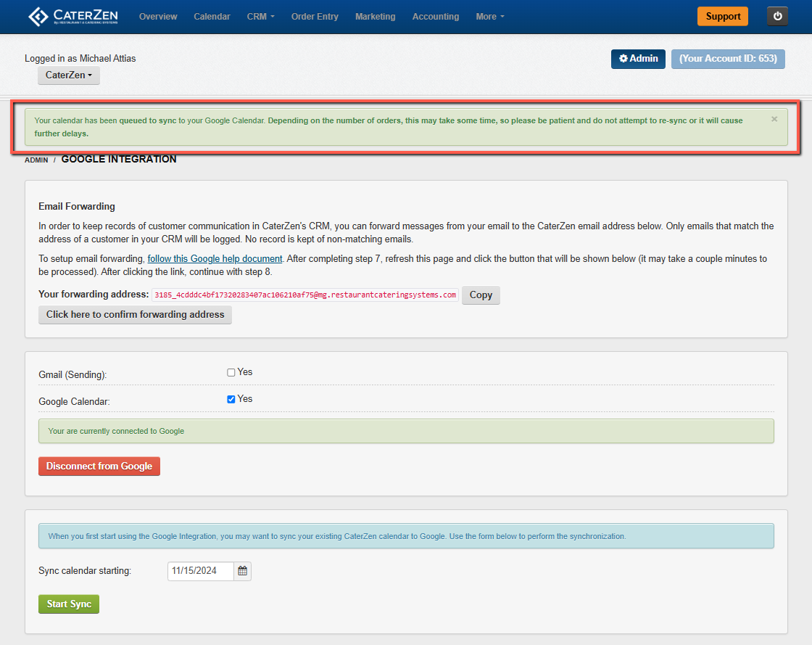Dismiss the green sync notification with X
Screen dimensions: 812x645
coord(774,119)
